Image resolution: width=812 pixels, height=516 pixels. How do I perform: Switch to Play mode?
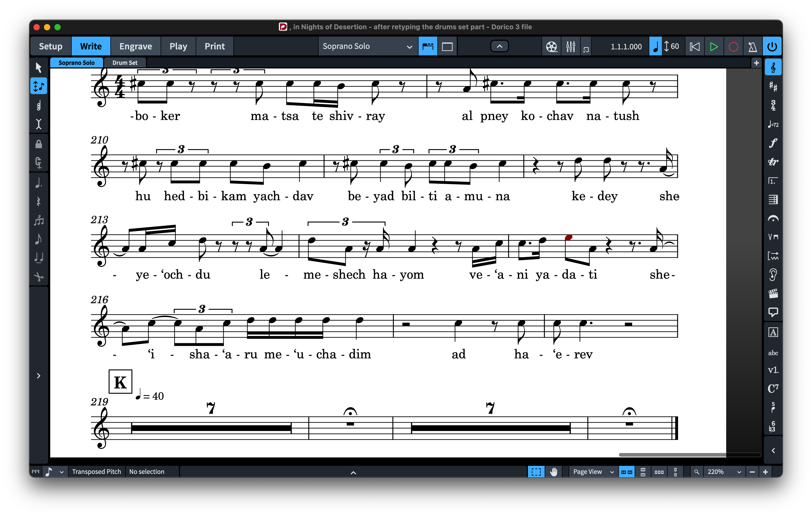(x=178, y=46)
